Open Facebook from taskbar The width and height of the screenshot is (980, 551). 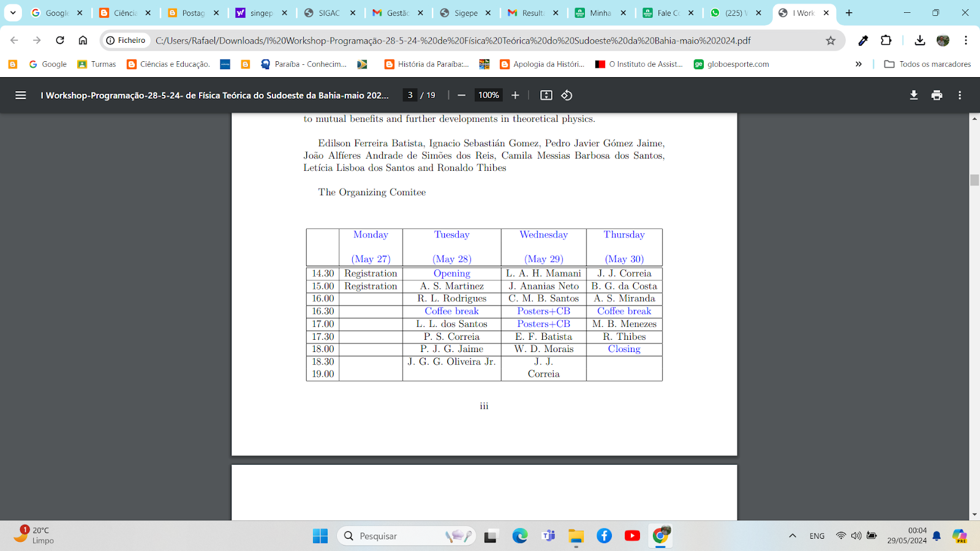point(604,536)
